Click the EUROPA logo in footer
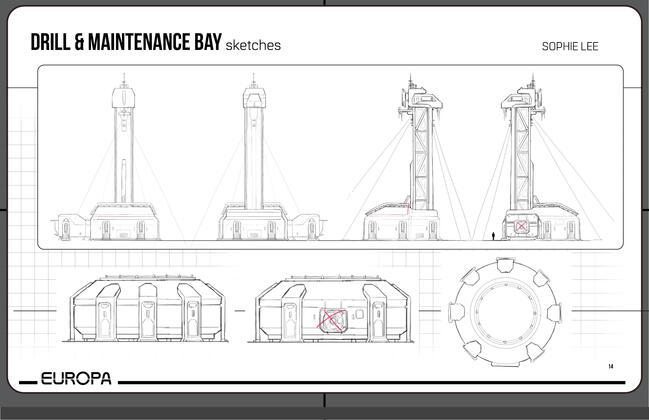649x420 pixels. [x=76, y=381]
